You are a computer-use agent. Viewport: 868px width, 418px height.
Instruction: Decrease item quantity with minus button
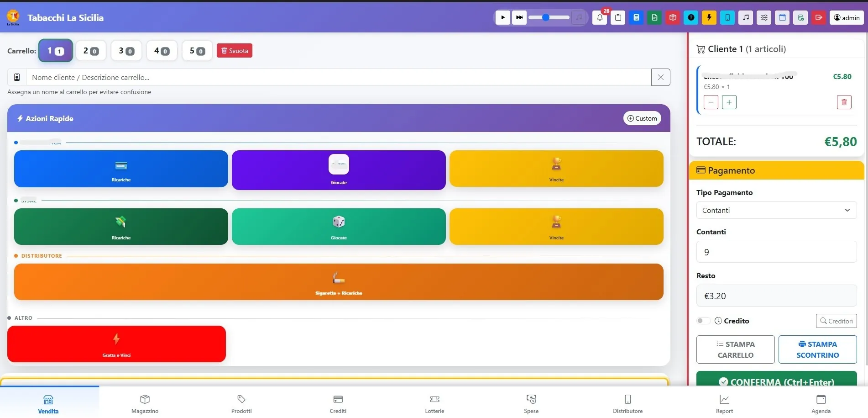pos(711,102)
